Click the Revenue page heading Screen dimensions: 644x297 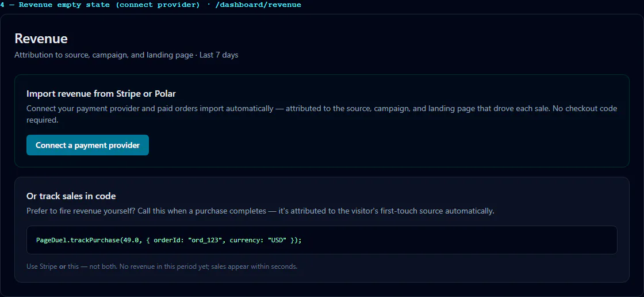click(41, 39)
